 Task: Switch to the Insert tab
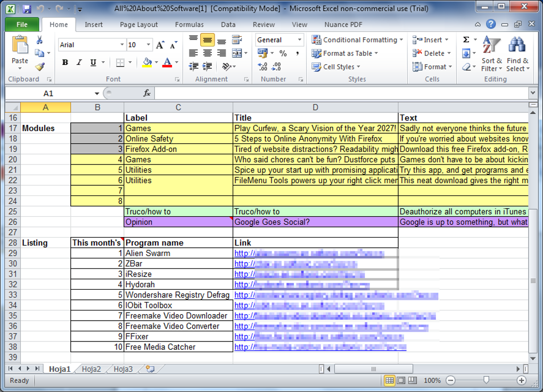94,24
